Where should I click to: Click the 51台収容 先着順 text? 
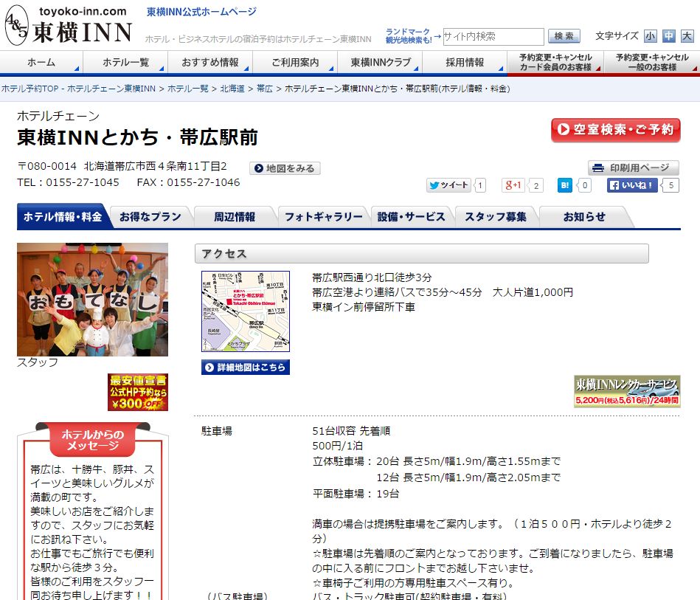[x=351, y=431]
